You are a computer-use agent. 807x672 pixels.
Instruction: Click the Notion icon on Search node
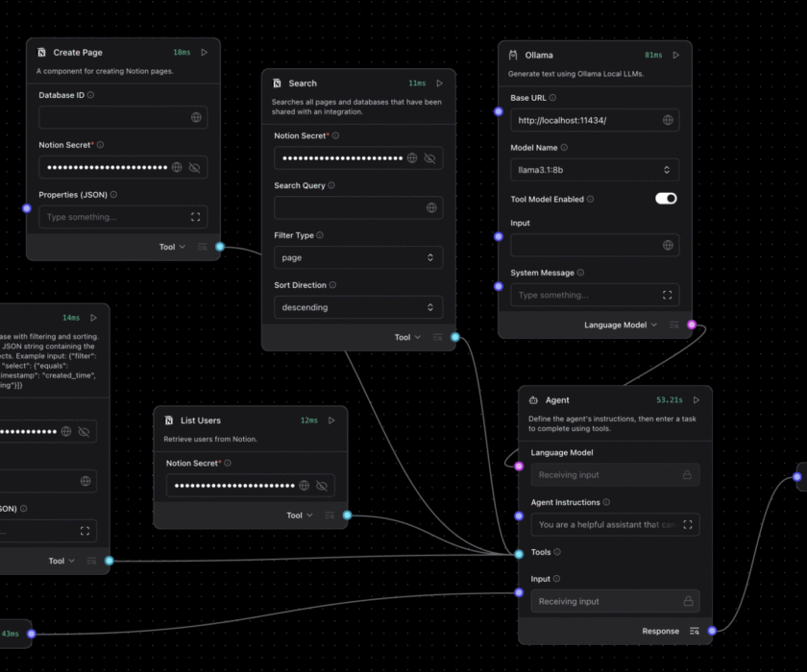277,84
